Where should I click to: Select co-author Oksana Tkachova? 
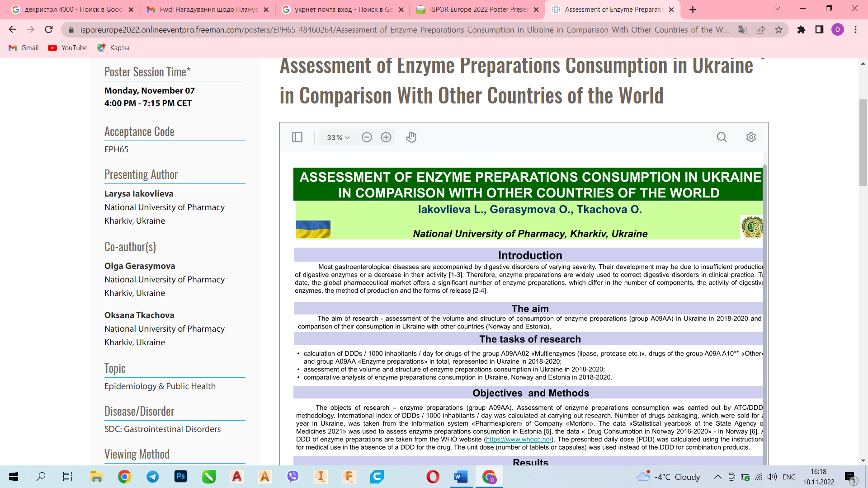click(139, 315)
